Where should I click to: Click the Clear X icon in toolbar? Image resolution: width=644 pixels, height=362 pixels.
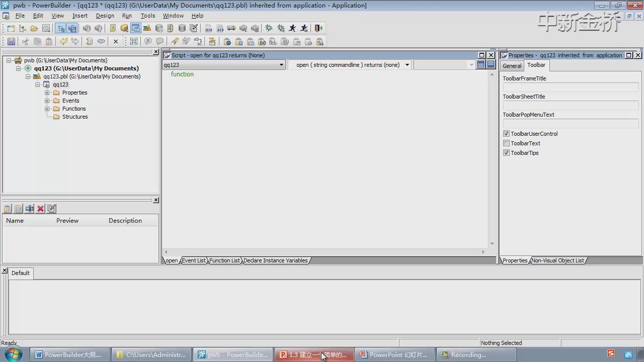click(x=116, y=41)
